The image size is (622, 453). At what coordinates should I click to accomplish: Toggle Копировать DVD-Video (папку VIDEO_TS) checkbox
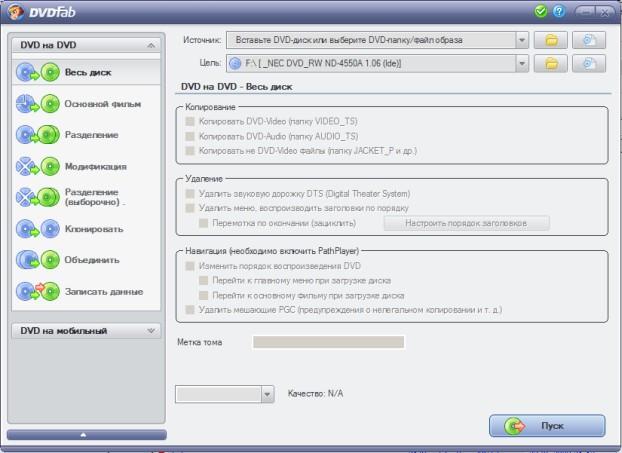190,121
